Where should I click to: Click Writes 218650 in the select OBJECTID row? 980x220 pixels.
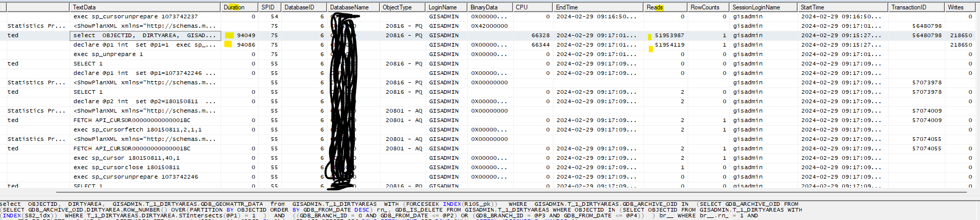[961, 36]
